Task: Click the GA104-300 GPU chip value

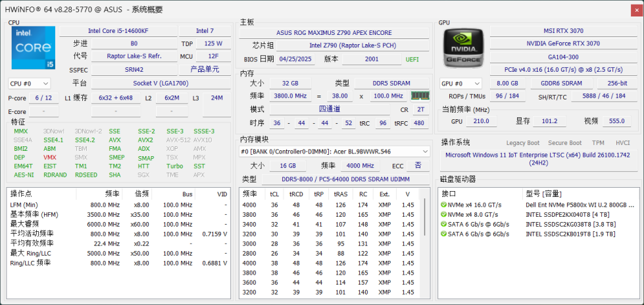Action: coord(563,57)
